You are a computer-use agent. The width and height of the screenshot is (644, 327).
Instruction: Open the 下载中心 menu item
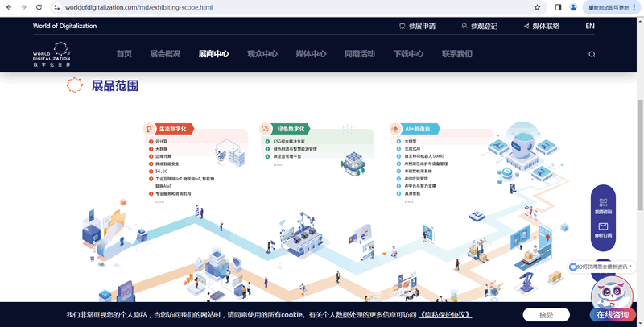click(x=408, y=54)
